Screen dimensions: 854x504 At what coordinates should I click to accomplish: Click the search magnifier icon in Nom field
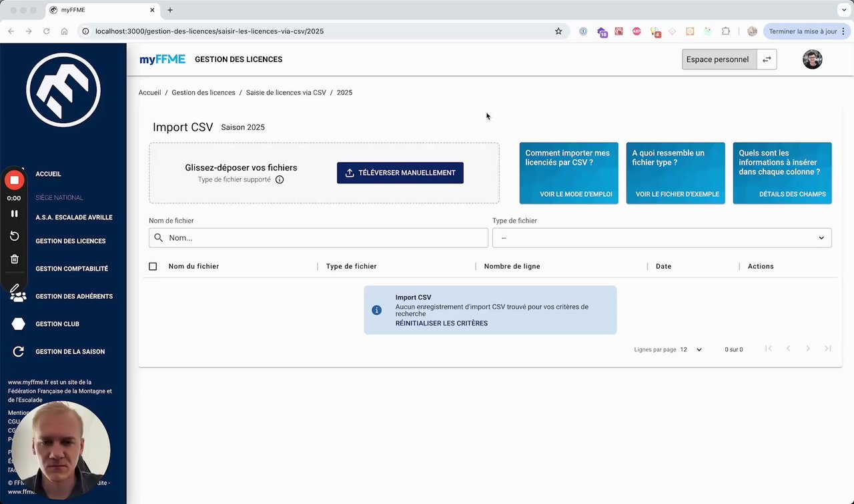(159, 237)
